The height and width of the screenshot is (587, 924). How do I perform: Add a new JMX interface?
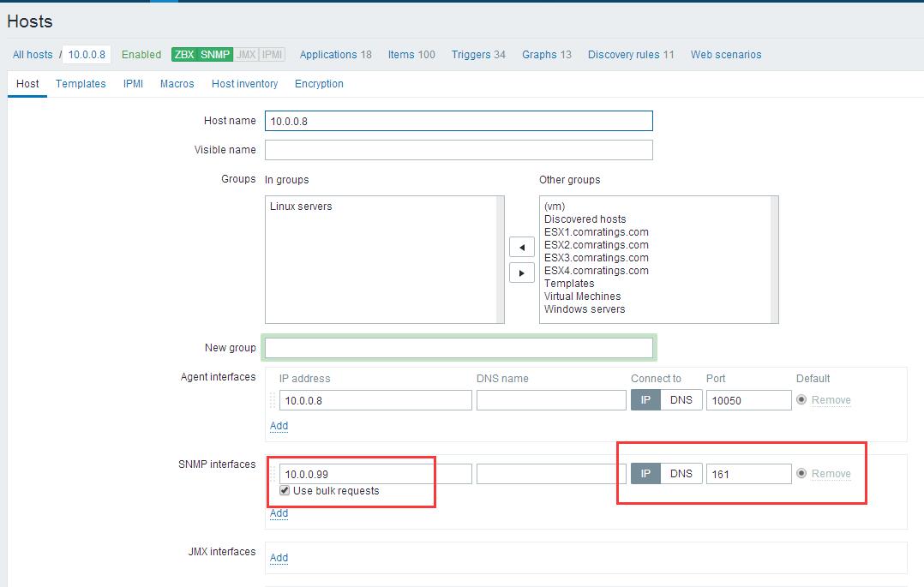click(279, 558)
